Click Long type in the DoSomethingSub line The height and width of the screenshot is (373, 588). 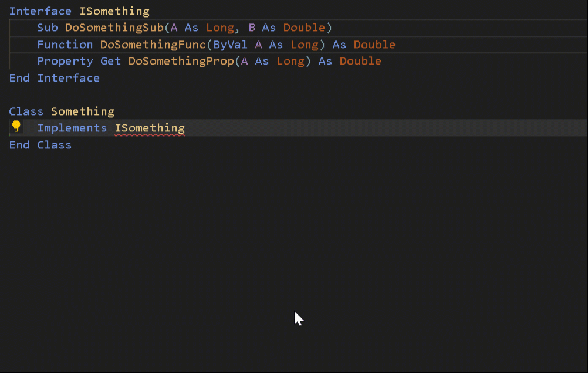219,28
